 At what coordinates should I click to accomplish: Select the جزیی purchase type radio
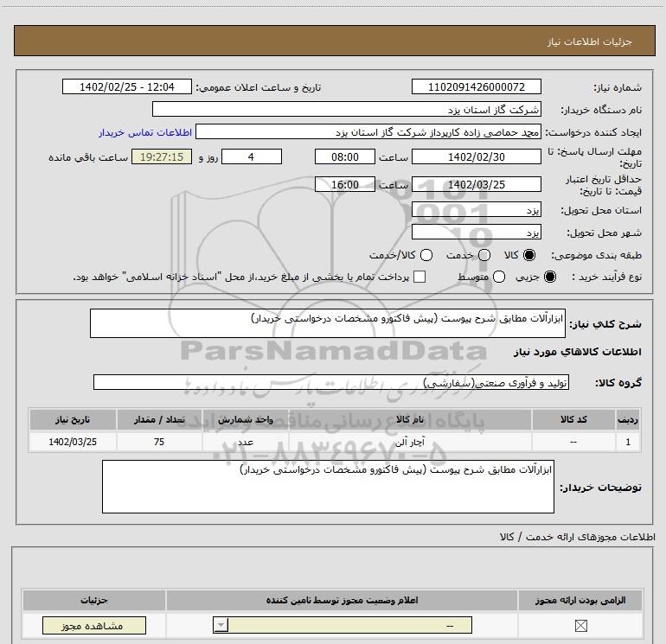[x=550, y=277]
